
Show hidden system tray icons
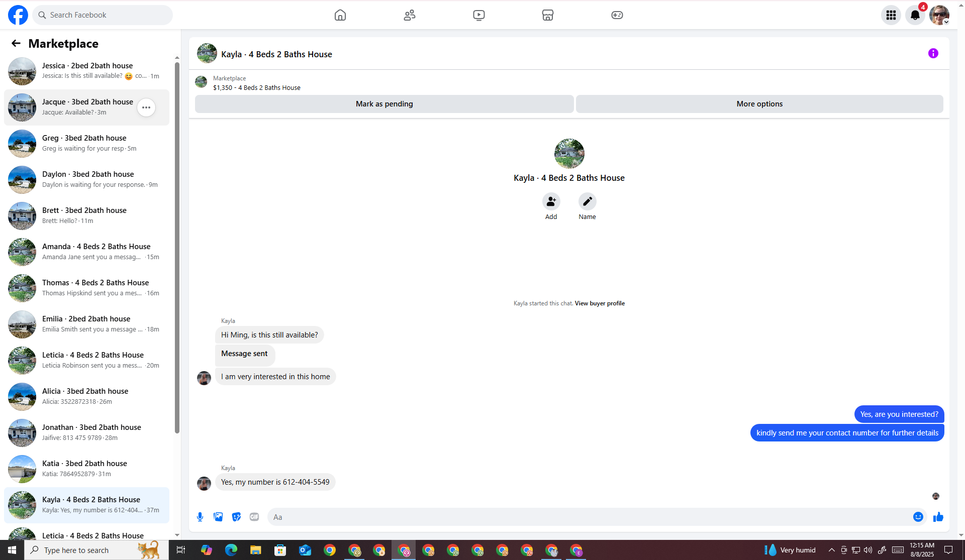831,550
